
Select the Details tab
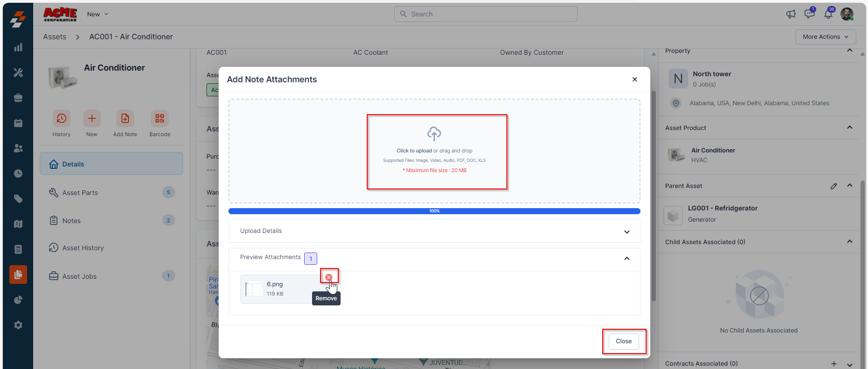coord(111,164)
